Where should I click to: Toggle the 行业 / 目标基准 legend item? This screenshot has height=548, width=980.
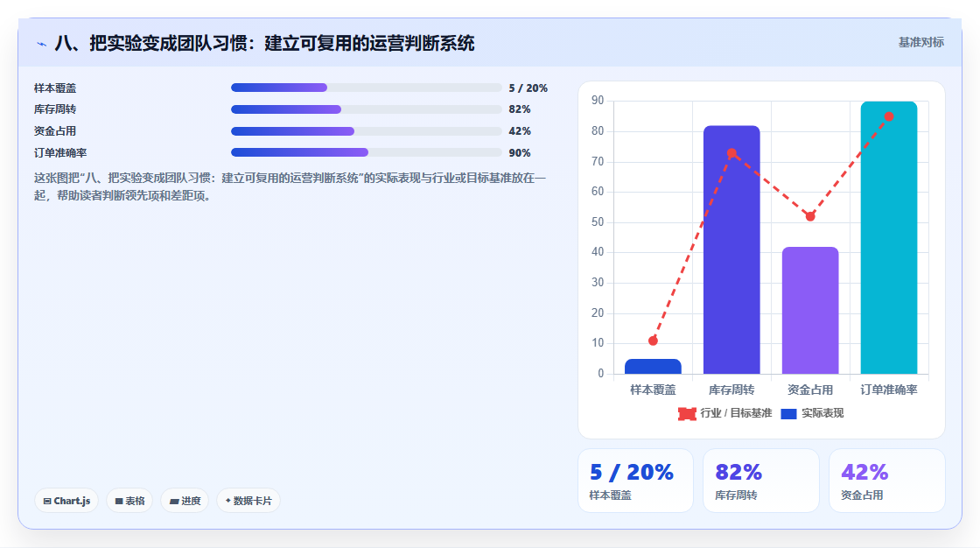click(x=725, y=413)
